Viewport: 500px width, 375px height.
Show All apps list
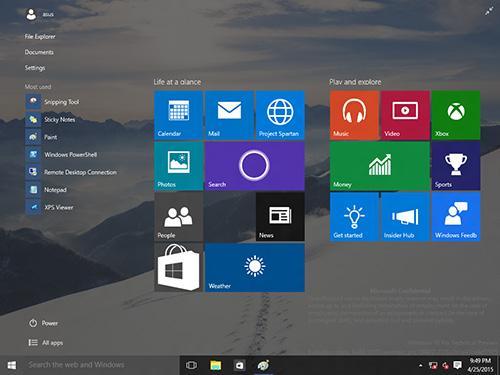(46, 343)
